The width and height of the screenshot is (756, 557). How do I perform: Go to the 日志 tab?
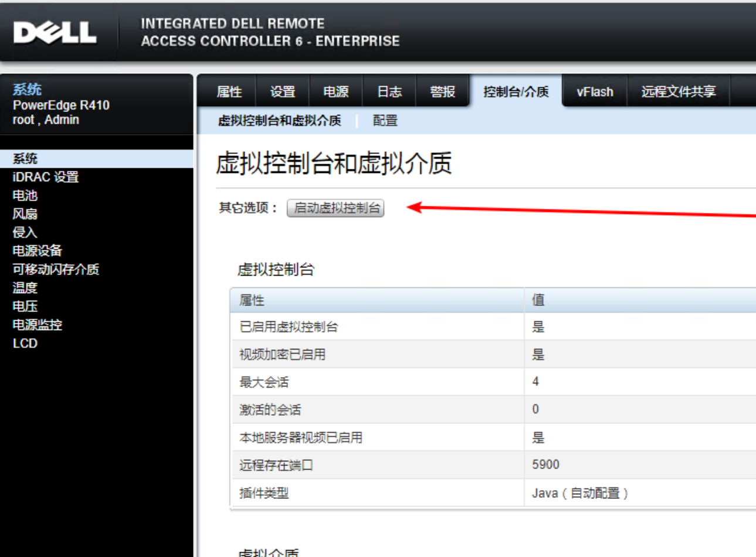click(389, 92)
